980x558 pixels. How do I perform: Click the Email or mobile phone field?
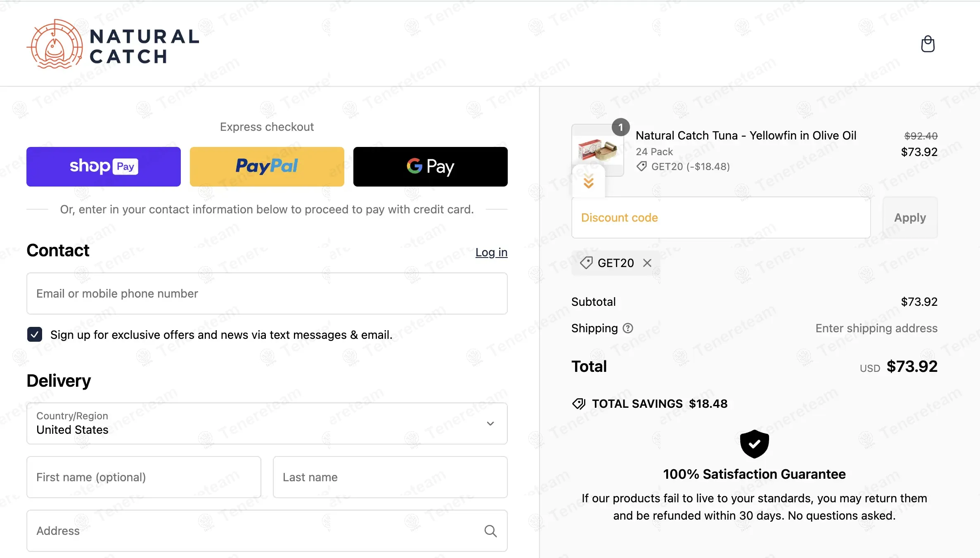[x=267, y=293]
